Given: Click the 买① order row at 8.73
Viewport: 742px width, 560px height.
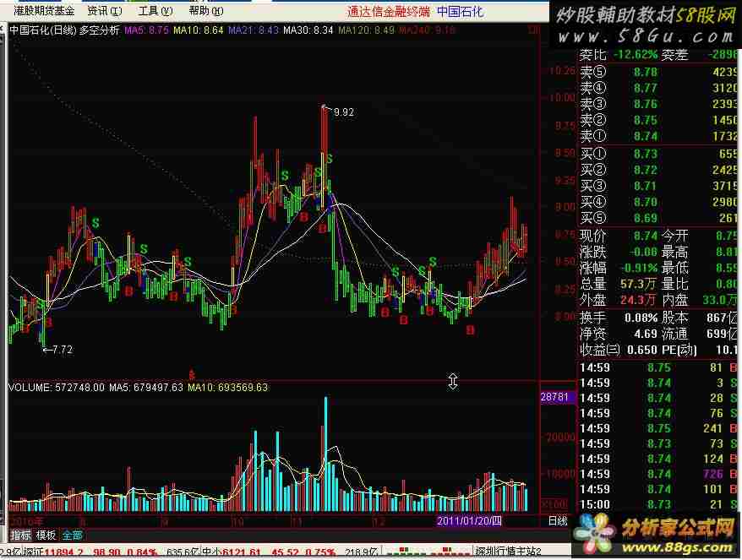Looking at the screenshot, I should [658, 154].
